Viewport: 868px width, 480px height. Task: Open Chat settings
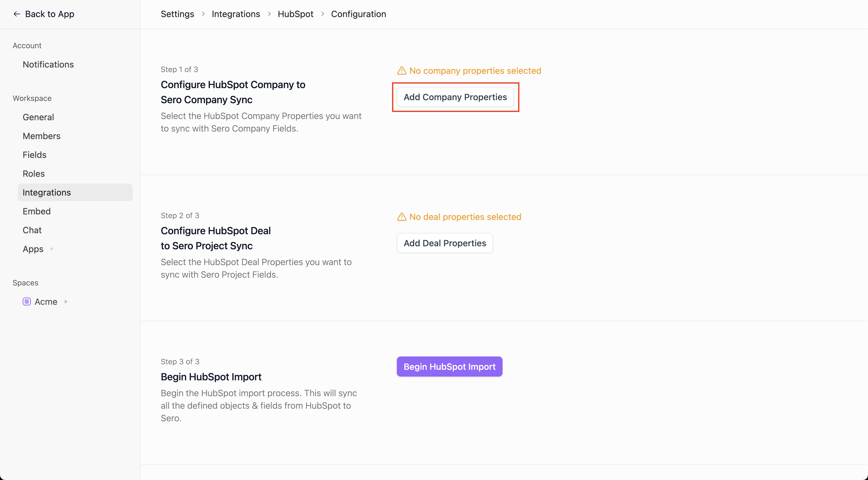click(32, 230)
